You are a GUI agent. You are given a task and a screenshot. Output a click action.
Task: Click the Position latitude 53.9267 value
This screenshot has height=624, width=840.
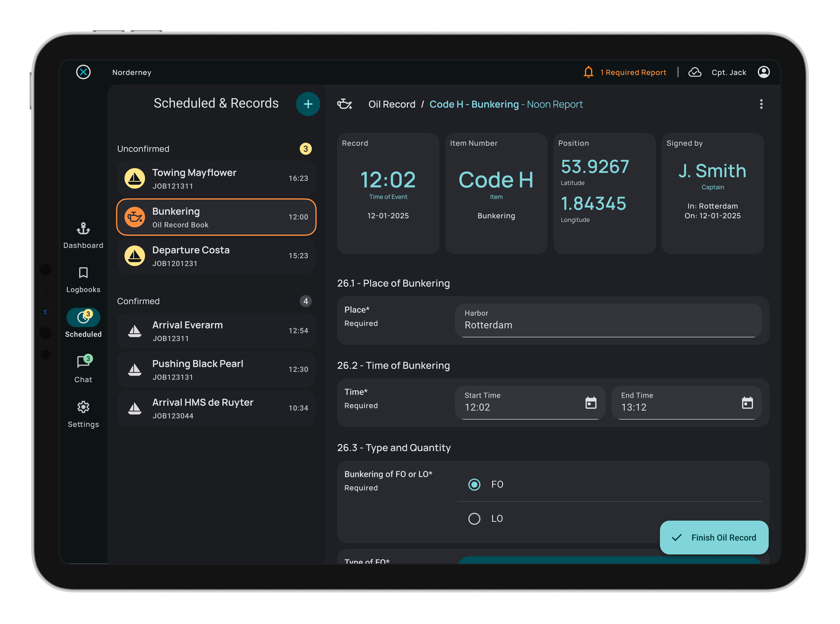point(595,167)
